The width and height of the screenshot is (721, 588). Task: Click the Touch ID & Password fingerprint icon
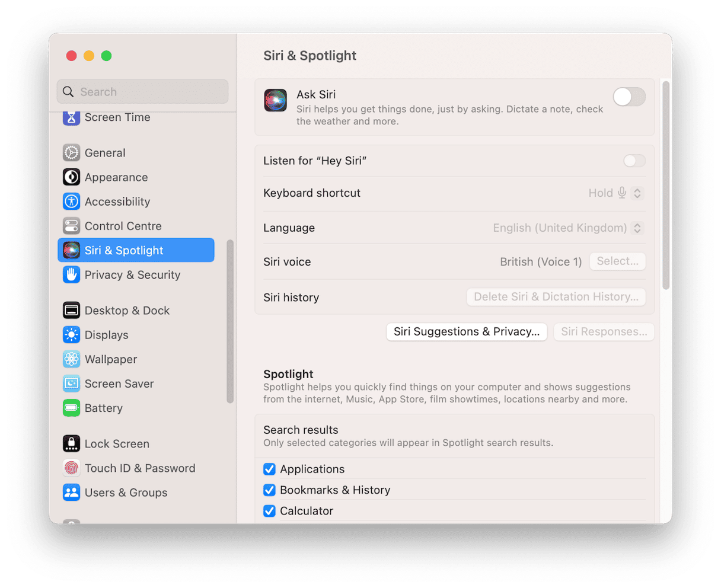[71, 468]
